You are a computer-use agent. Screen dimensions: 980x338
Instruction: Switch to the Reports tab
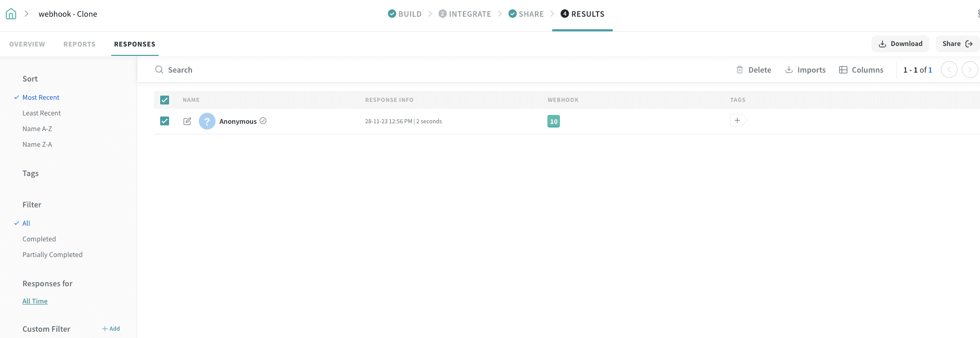tap(79, 44)
